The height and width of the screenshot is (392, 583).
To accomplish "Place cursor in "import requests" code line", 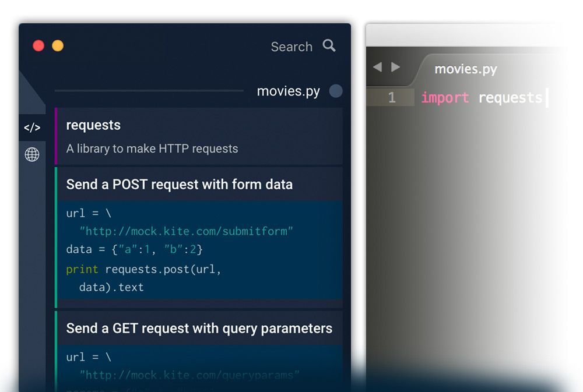I will [x=482, y=98].
